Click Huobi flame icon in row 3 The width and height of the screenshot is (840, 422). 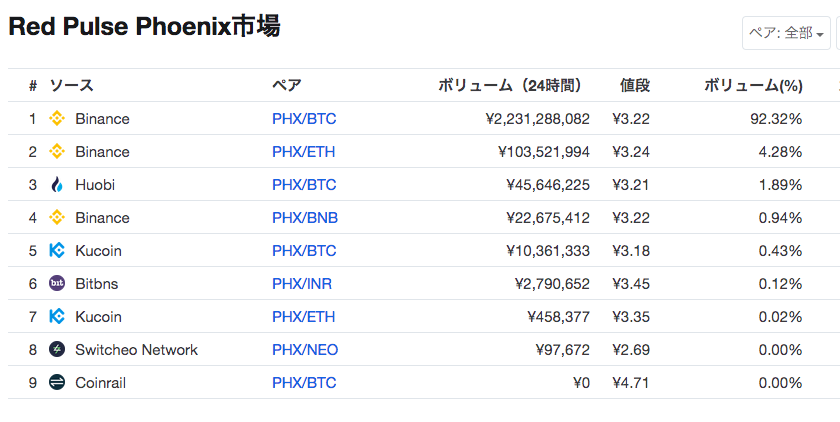click(57, 185)
